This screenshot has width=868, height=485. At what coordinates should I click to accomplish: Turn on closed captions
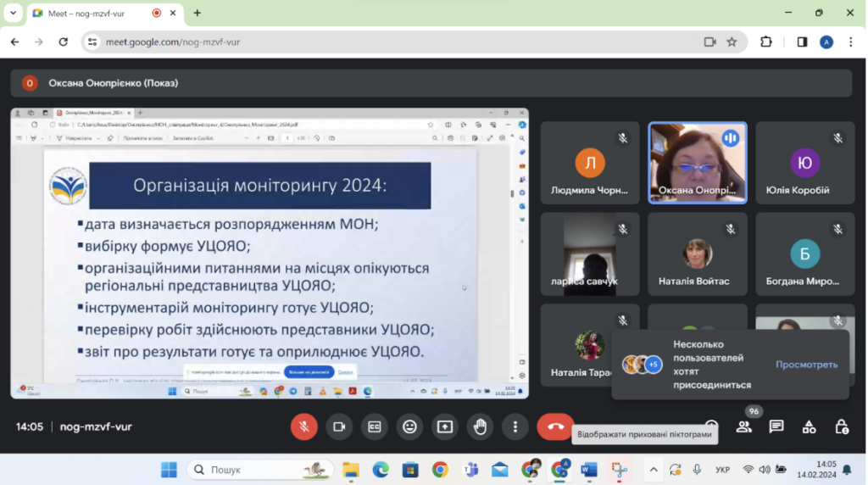[x=374, y=426]
